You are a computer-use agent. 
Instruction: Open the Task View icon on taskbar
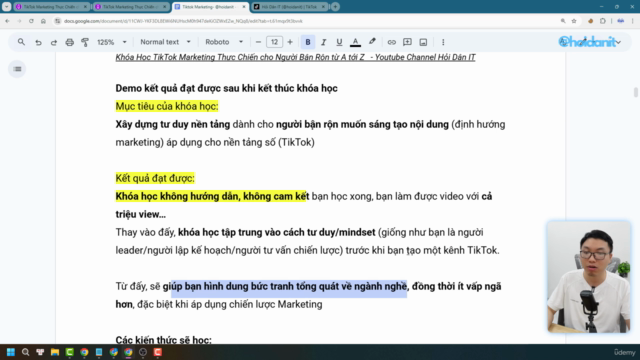pyautogui.click(x=40, y=352)
